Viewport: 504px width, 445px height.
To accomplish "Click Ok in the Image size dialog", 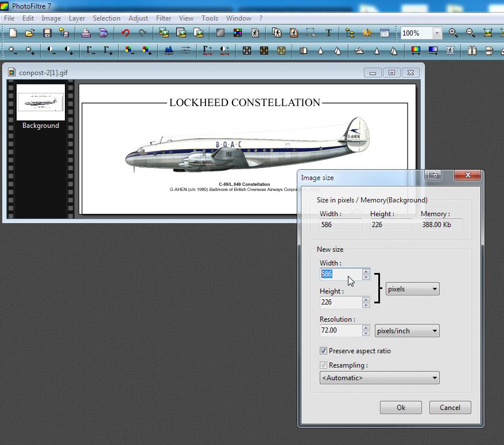I will click(401, 407).
